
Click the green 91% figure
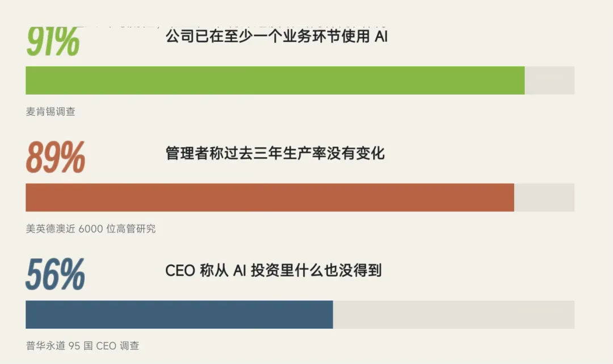click(53, 41)
